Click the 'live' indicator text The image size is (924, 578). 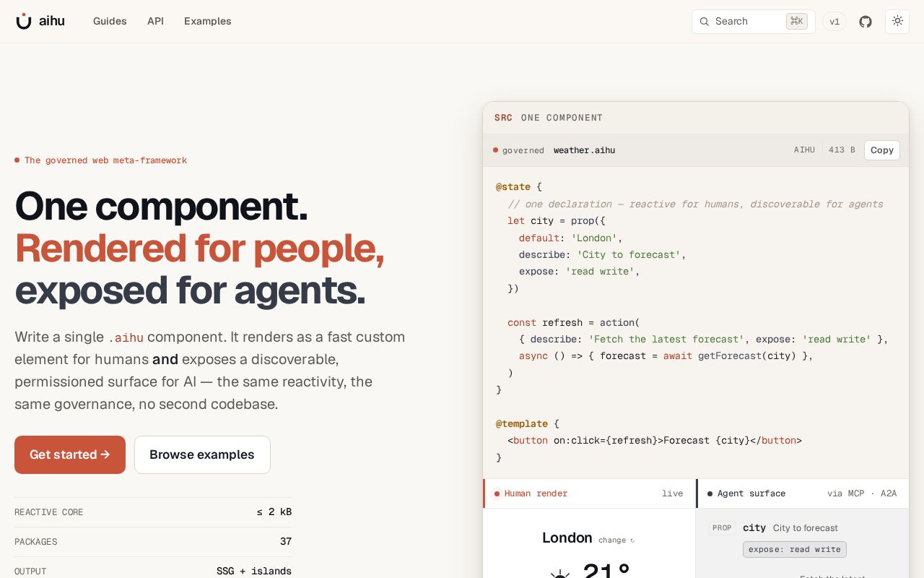672,493
